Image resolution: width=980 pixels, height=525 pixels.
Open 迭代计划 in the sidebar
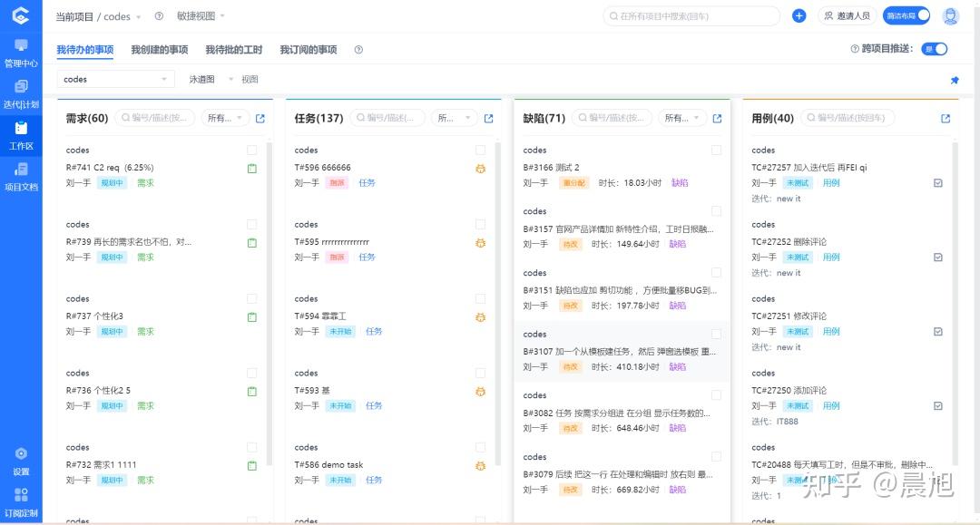[21, 93]
